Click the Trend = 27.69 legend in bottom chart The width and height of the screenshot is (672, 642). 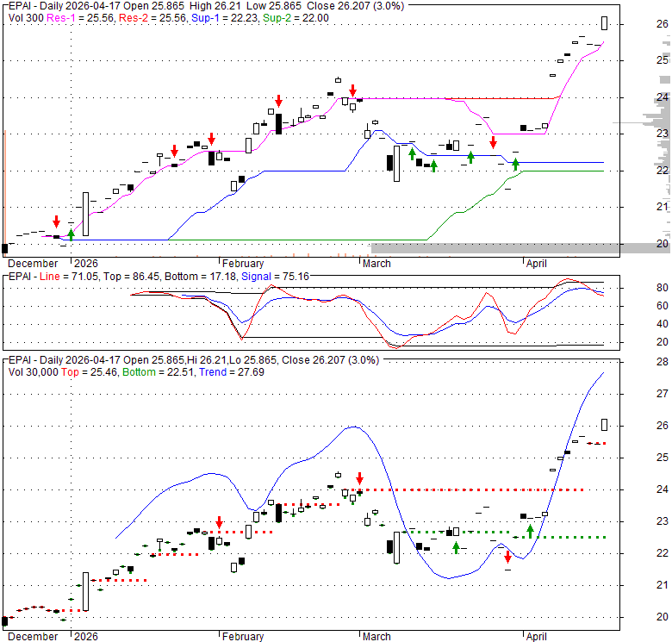click(227, 371)
